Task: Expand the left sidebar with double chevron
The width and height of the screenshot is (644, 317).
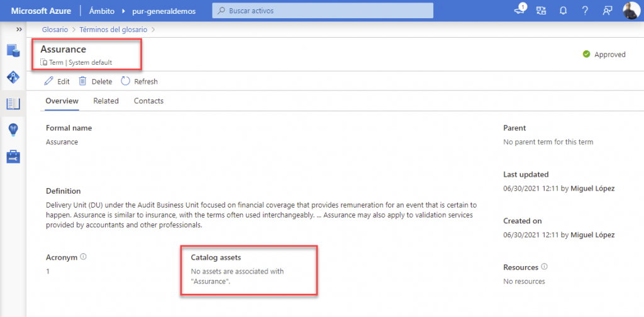Action: pos(19,30)
